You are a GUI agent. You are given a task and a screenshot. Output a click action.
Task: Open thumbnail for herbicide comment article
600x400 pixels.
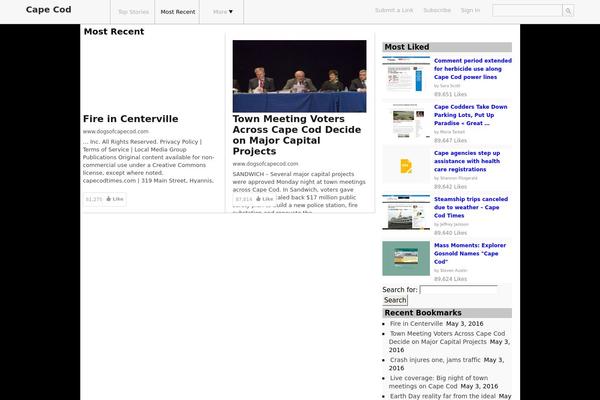(x=406, y=74)
